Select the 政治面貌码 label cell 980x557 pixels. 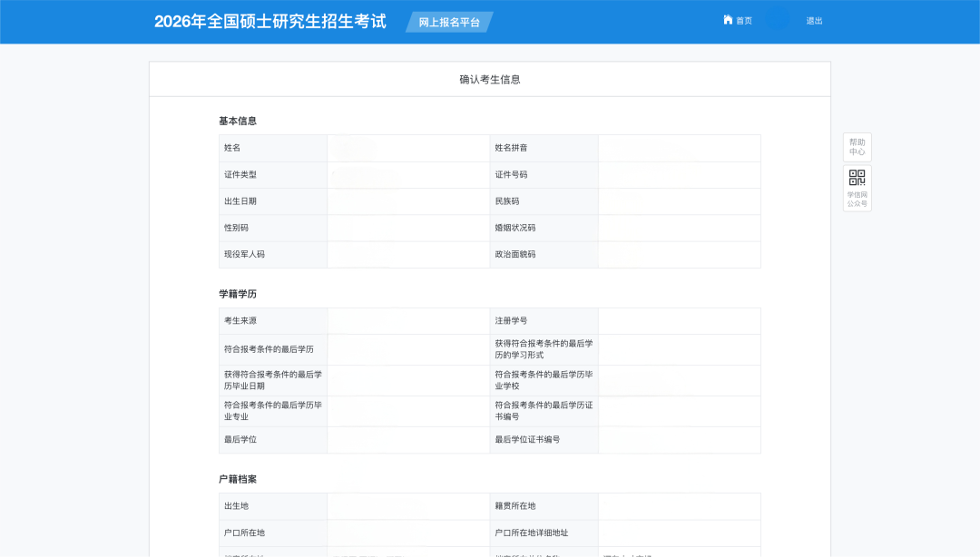coord(515,254)
